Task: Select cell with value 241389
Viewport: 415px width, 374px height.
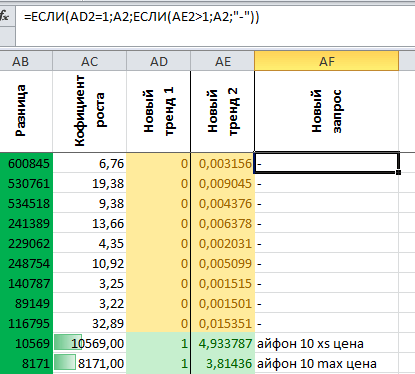Action: (26, 223)
